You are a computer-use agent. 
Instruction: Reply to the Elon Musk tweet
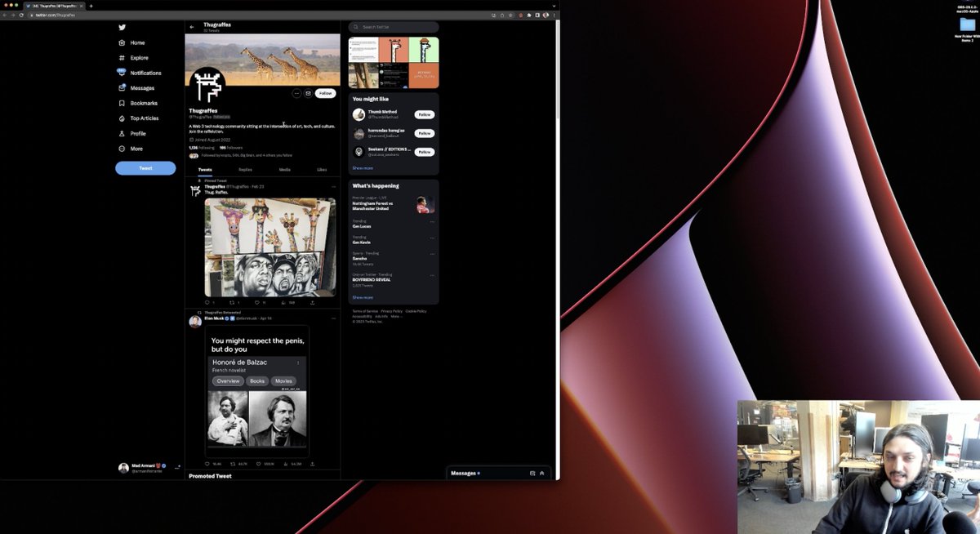tap(207, 464)
